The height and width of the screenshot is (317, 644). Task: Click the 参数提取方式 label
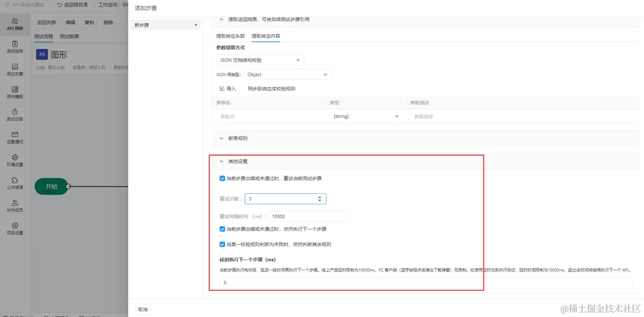[230, 48]
